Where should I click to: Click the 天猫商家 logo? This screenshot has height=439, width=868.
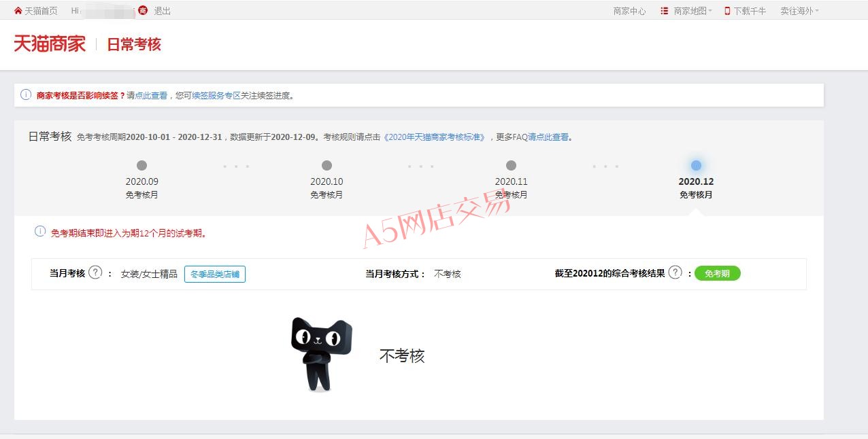50,44
